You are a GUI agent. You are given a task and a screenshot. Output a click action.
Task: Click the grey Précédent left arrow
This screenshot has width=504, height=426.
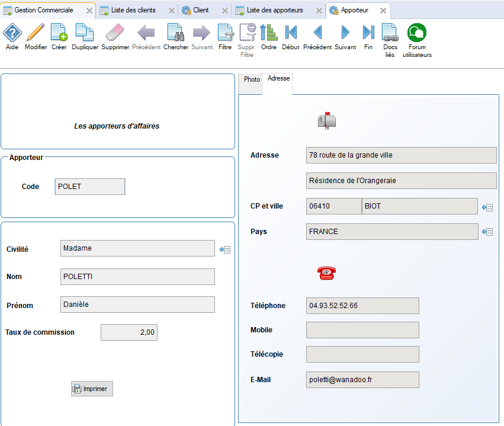[x=146, y=33]
